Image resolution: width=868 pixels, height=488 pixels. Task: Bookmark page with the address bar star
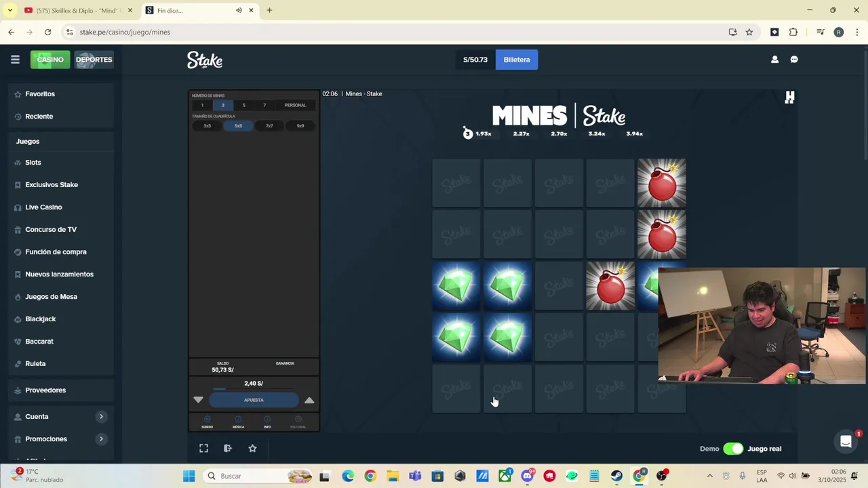click(749, 32)
